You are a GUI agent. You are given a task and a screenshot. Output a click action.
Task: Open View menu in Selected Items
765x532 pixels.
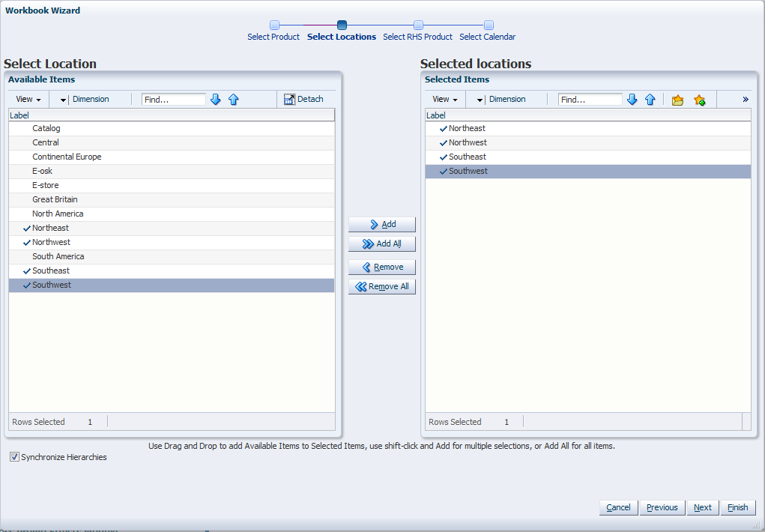445,99
